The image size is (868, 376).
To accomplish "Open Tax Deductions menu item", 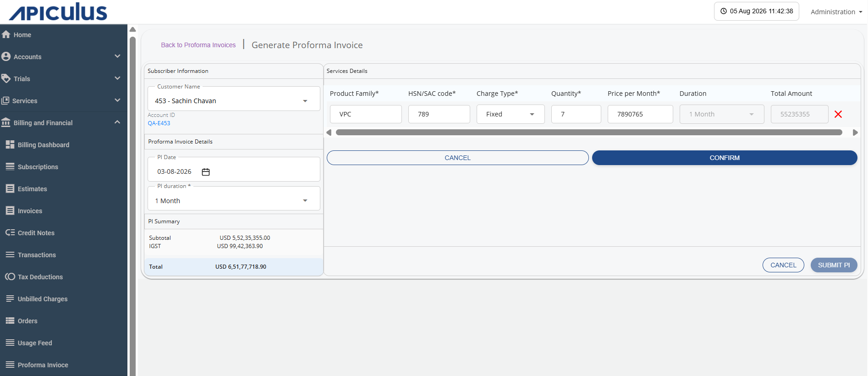I will click(40, 277).
